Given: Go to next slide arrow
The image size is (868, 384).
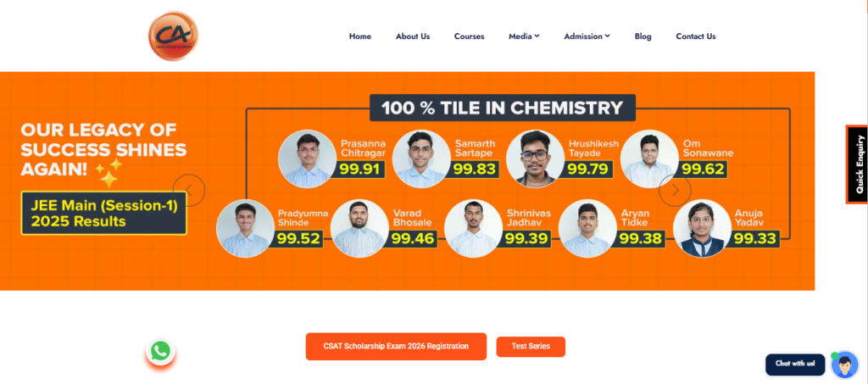Looking at the screenshot, I should (x=675, y=191).
